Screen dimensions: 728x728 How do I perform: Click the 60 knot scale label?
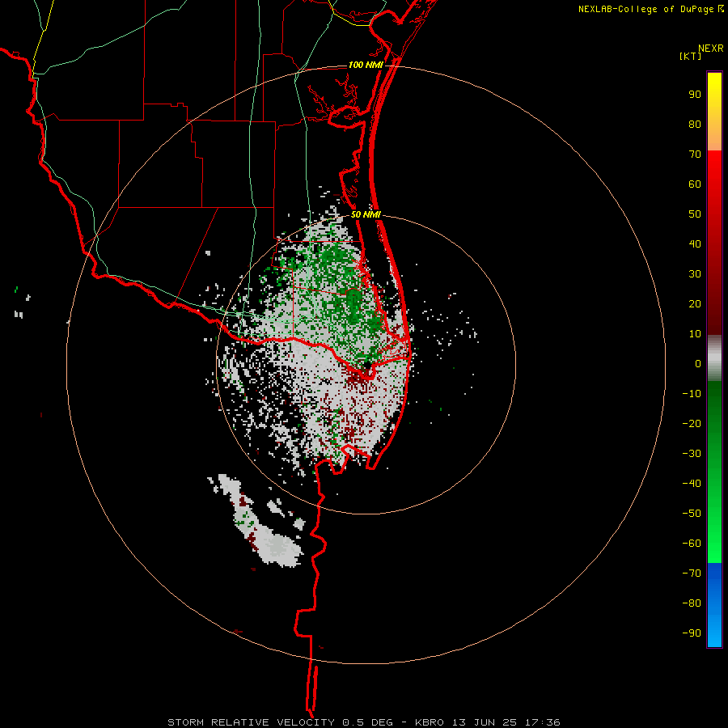(x=695, y=184)
